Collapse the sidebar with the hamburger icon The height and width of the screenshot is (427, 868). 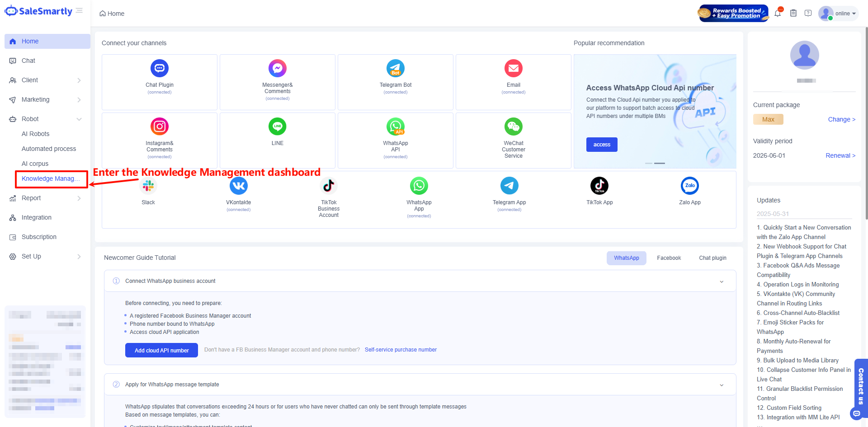80,10
